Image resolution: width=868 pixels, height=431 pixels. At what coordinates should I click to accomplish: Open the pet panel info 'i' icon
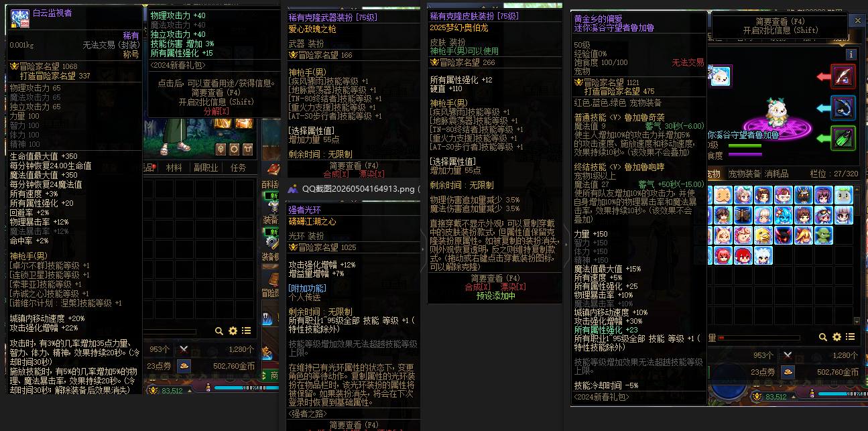[x=851, y=54]
